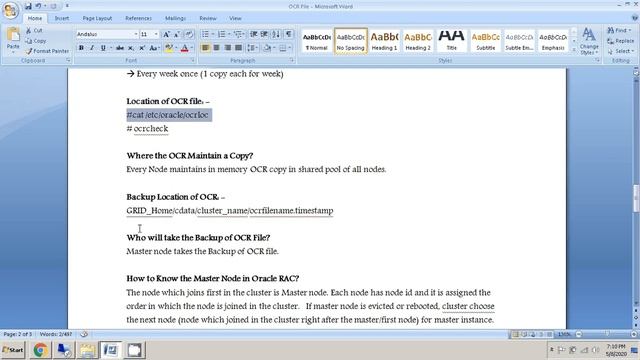
Task: Switch to Page Layout tab
Action: pyautogui.click(x=97, y=18)
